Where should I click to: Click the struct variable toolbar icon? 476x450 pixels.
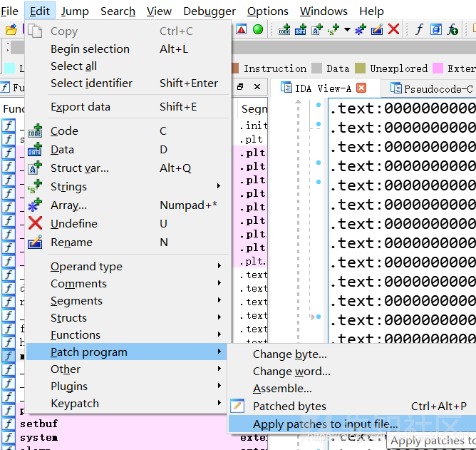click(316, 29)
